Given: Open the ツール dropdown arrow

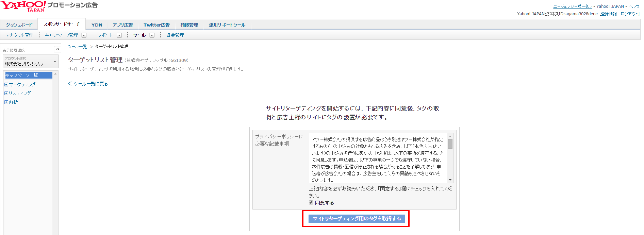Looking at the screenshot, I should click(x=152, y=35).
